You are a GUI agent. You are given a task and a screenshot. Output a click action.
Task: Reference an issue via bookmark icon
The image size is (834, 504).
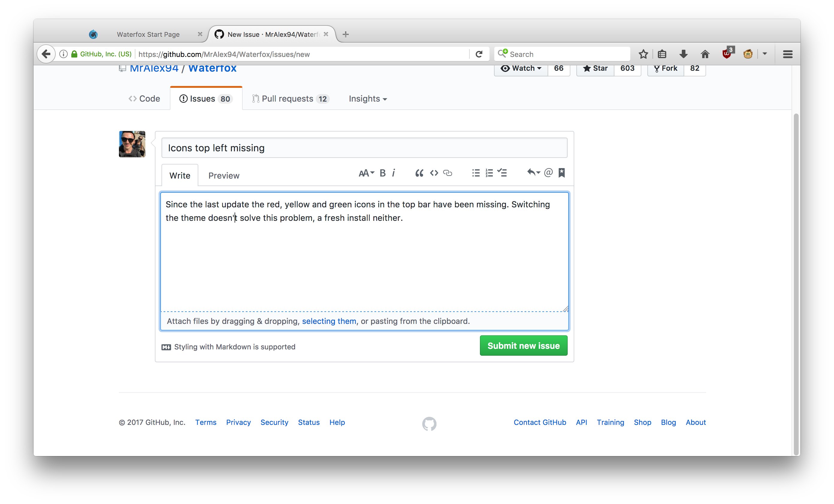(561, 173)
